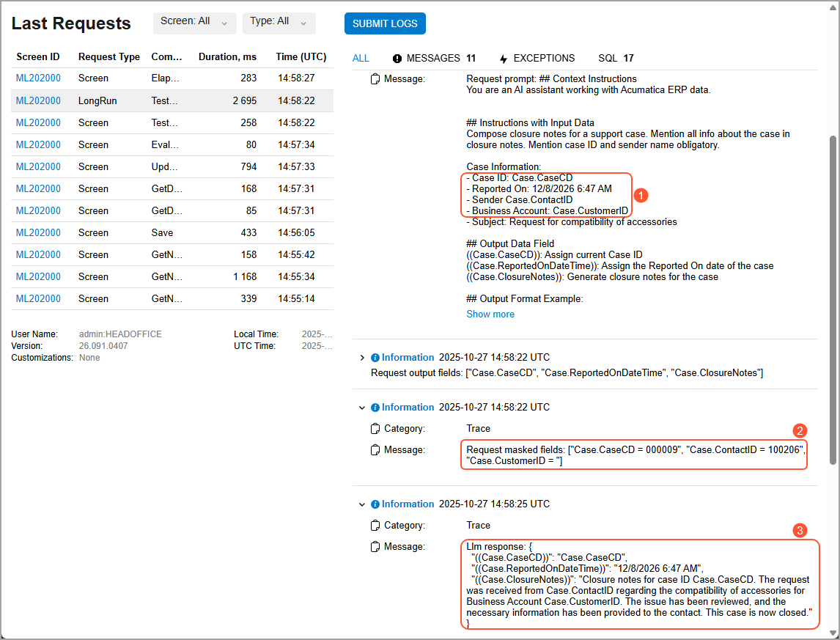This screenshot has width=840, height=640.
Task: Sort by the Duration, ms column header
Action: pos(227,57)
